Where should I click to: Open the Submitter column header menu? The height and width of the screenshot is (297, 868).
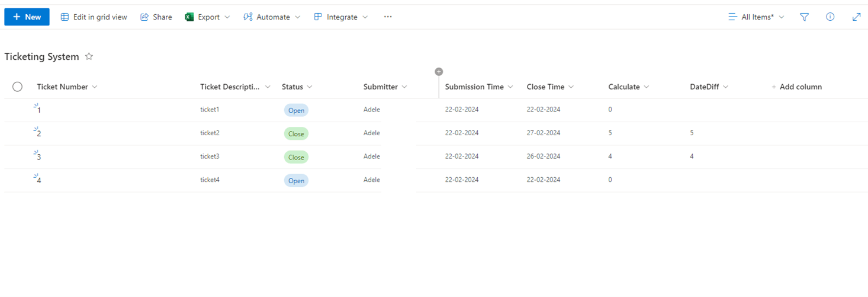[x=385, y=87]
